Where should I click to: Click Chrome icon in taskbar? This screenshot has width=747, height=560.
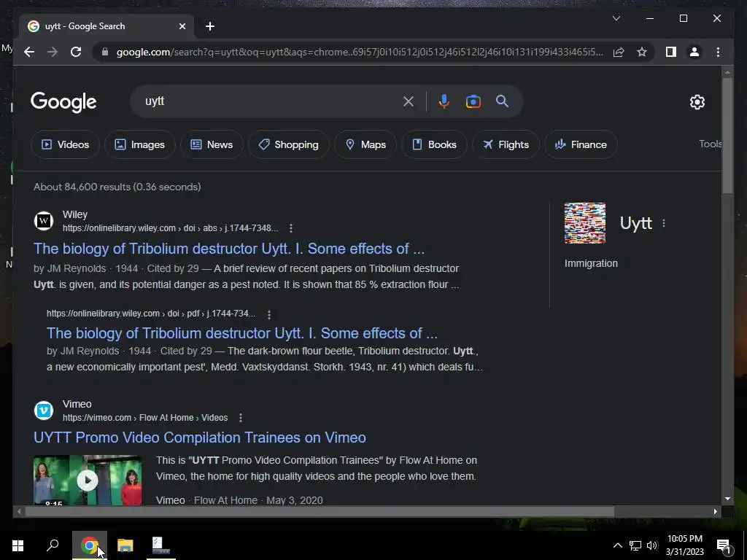[89, 545]
